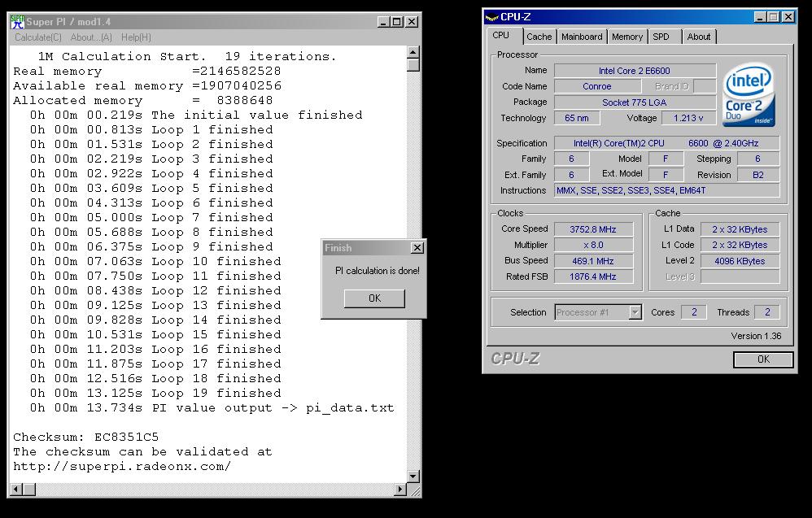Click the horizontal scrollbar left arrow in Super PI
Viewport: 812px width, 518px height.
coord(16,489)
